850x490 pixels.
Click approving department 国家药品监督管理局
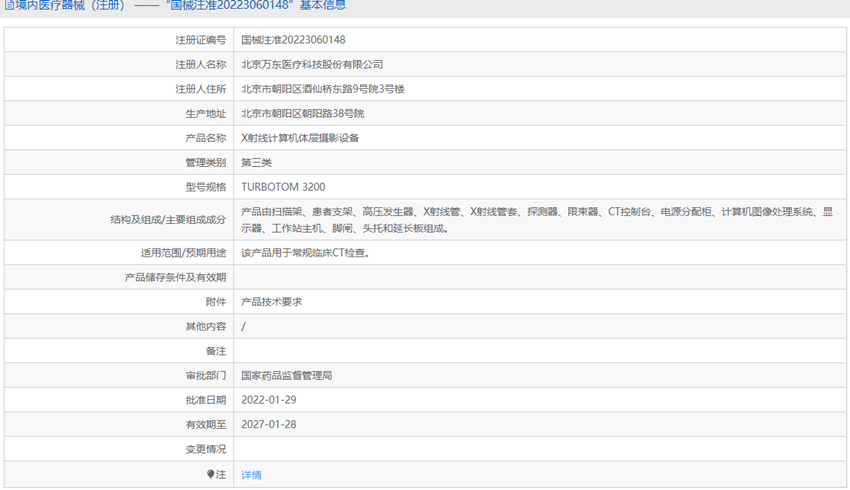pyautogui.click(x=287, y=375)
